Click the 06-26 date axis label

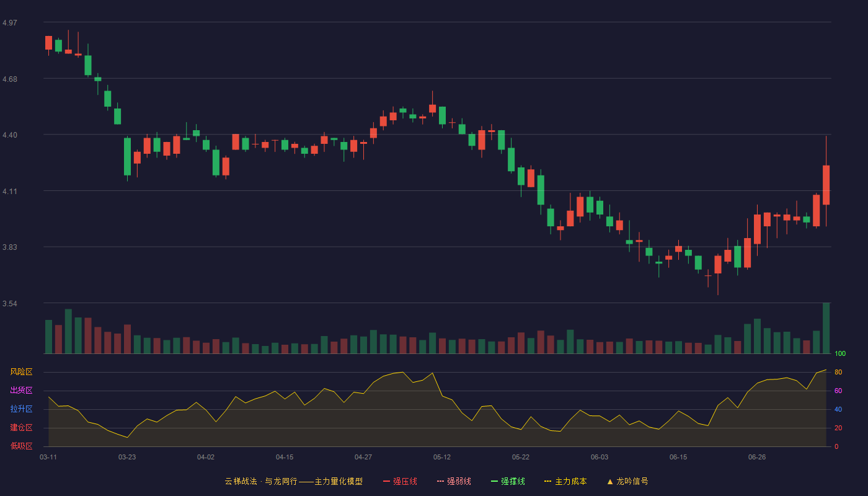pos(757,457)
